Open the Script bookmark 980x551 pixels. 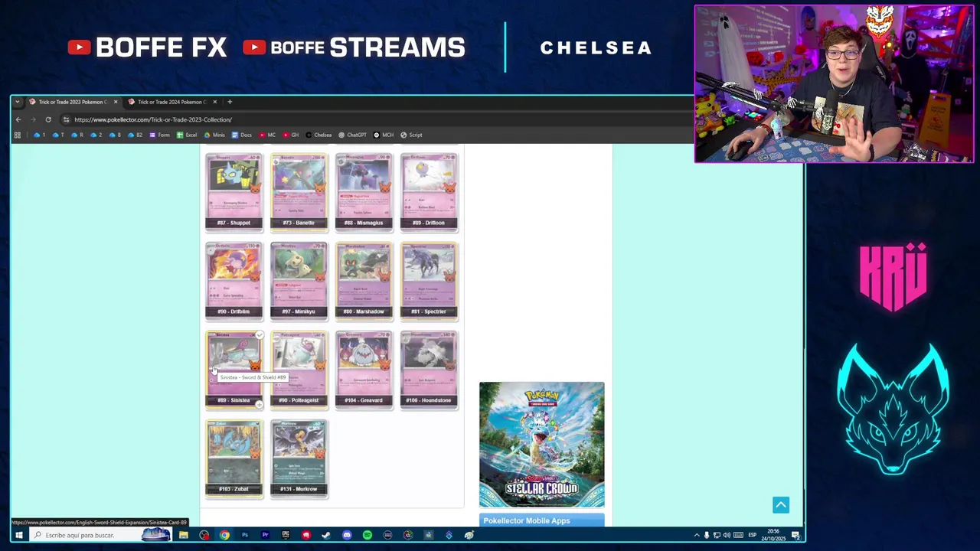(411, 135)
